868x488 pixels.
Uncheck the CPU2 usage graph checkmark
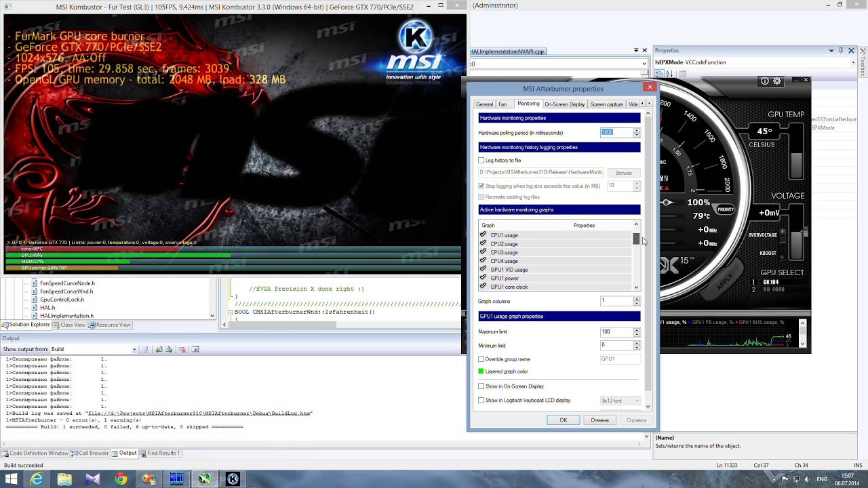(x=484, y=243)
